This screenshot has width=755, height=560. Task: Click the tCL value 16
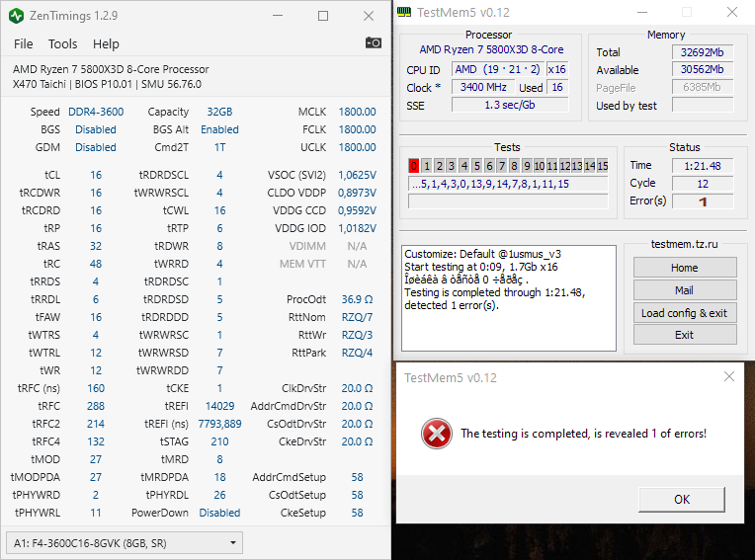(96, 175)
